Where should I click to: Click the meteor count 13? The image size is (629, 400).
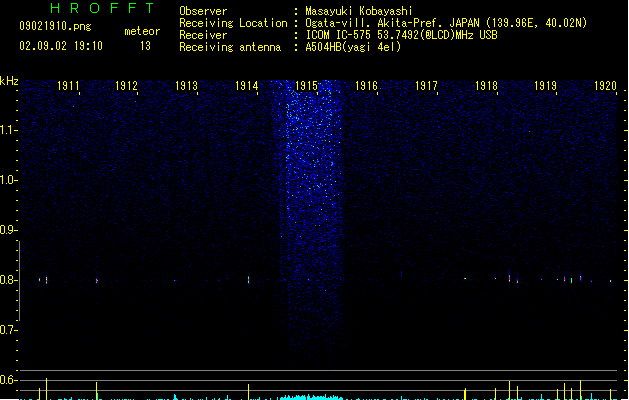pos(145,46)
